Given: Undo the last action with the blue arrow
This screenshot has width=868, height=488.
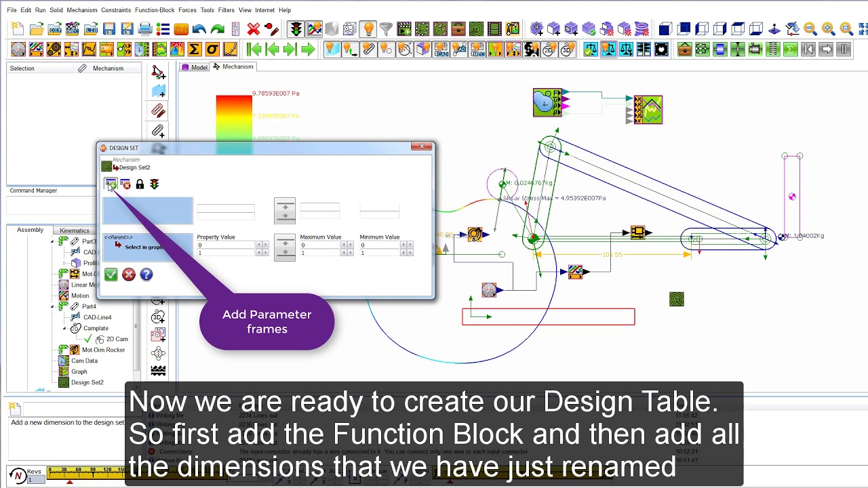Looking at the screenshot, I should coord(199,29).
